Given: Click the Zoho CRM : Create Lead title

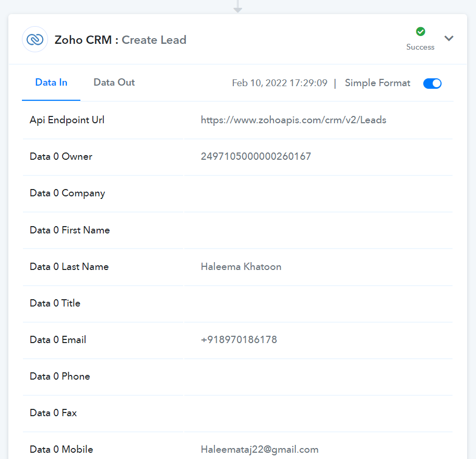Looking at the screenshot, I should pyautogui.click(x=120, y=40).
